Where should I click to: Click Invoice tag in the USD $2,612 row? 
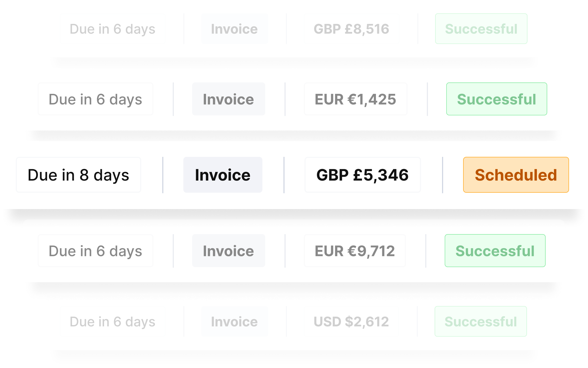[234, 321]
